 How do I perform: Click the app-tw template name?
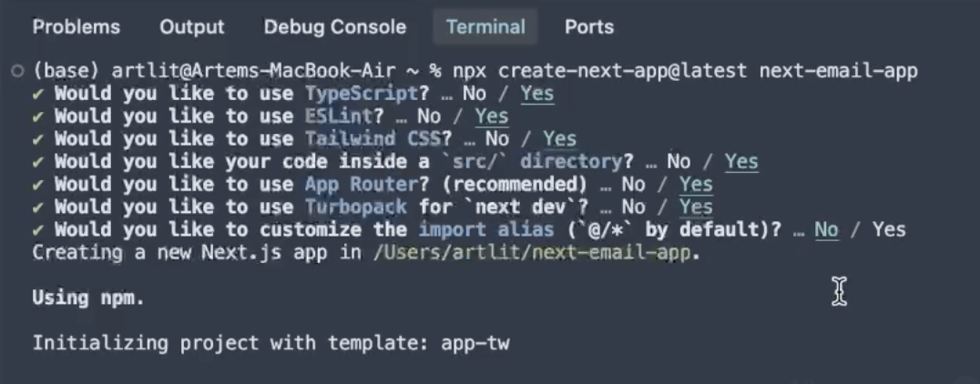tap(475, 344)
